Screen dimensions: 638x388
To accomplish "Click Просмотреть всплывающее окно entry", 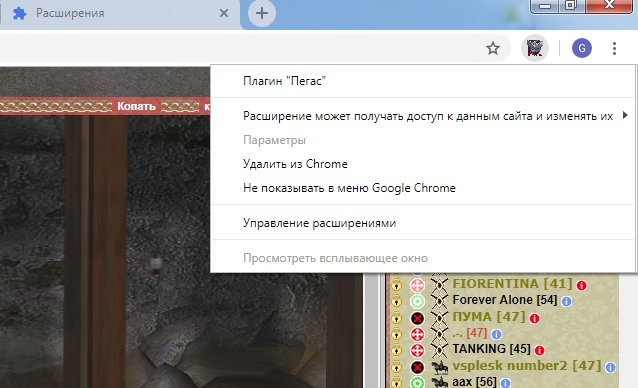I will pyautogui.click(x=423, y=258).
